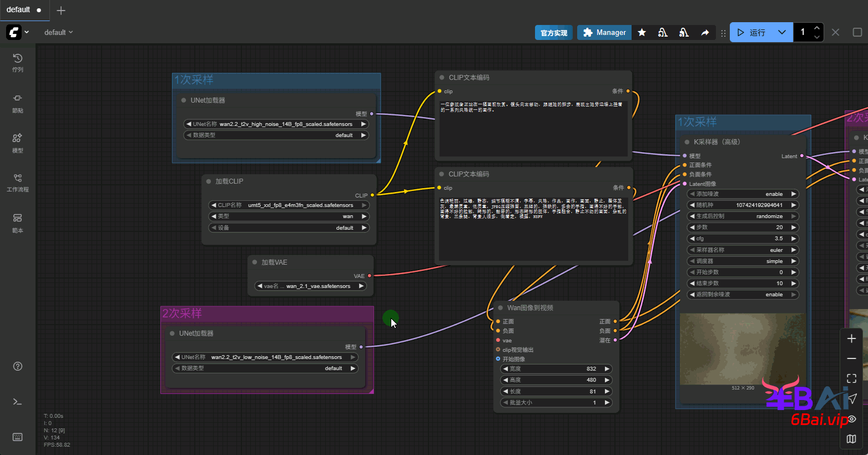Toggle the minimap icon

tap(851, 439)
